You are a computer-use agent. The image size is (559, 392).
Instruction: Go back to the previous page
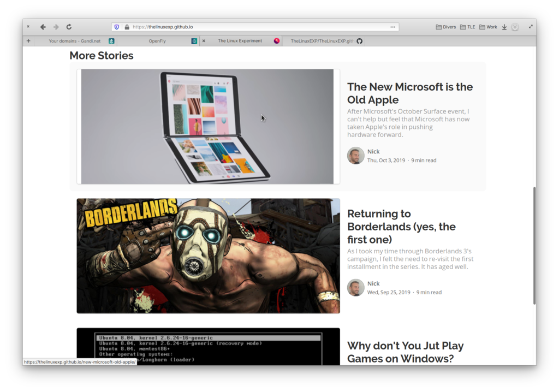pos(43,27)
